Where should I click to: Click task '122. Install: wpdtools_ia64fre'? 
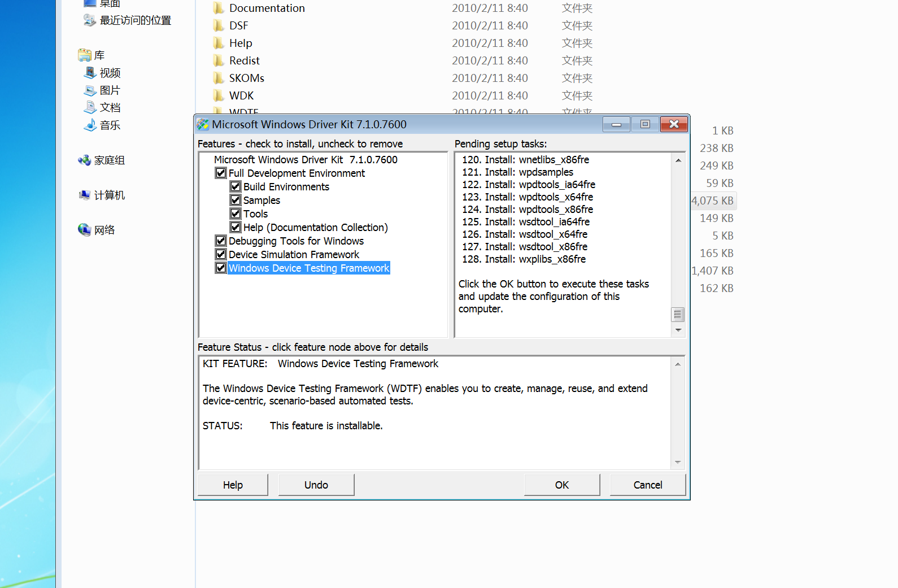529,185
